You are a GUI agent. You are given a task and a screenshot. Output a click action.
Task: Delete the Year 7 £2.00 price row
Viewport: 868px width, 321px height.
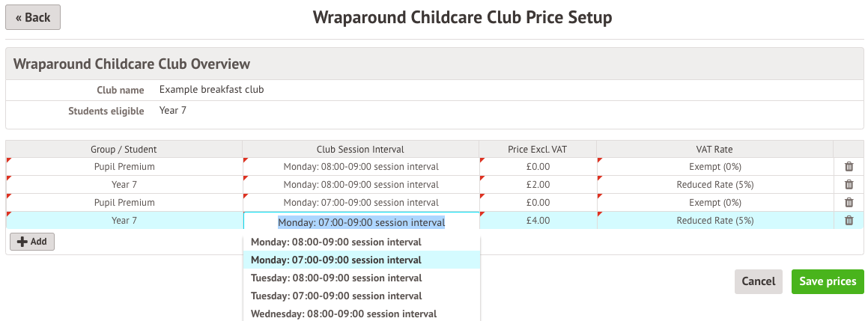[849, 184]
